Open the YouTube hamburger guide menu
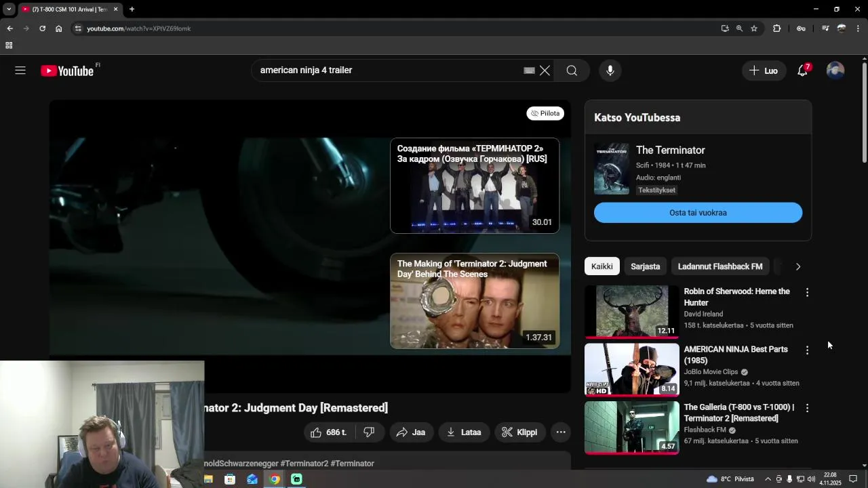 pyautogui.click(x=20, y=70)
